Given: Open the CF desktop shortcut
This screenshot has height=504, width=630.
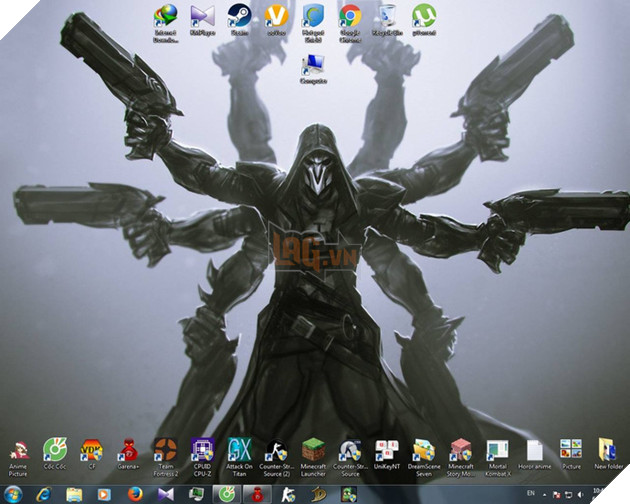Looking at the screenshot, I should point(92,455).
